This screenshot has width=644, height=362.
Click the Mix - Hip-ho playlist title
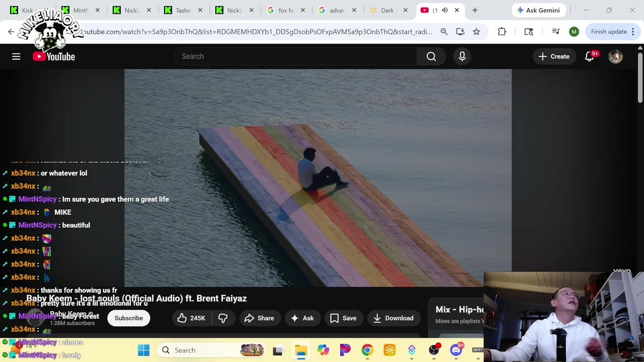click(x=459, y=309)
